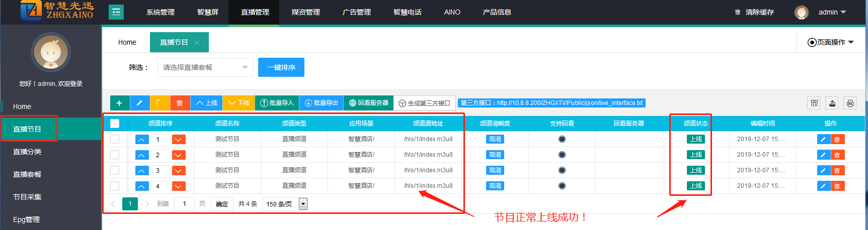This screenshot has height=230, width=868.
Task: Click the 一键排序 button
Action: [x=281, y=67]
